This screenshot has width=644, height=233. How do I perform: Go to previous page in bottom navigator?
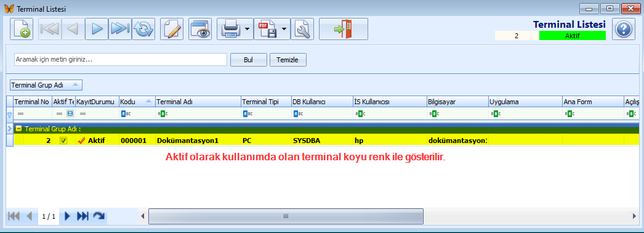tap(29, 216)
